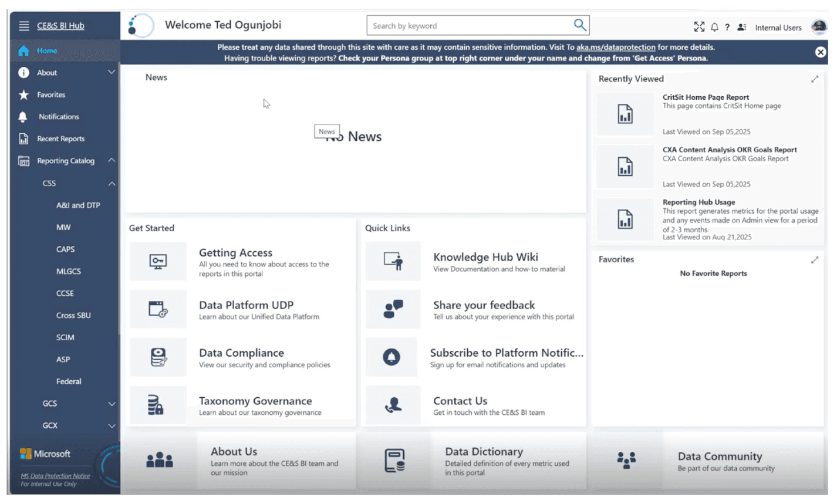Image resolution: width=837 pixels, height=504 pixels.
Task: Open Data Platform UDP icon tile
Action: click(x=158, y=309)
